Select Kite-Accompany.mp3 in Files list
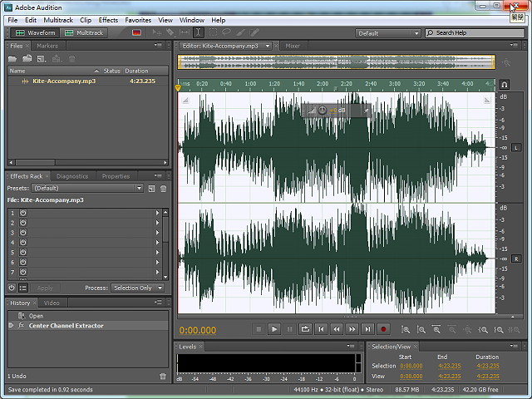Screen dimensions: 532x399 point(88,81)
